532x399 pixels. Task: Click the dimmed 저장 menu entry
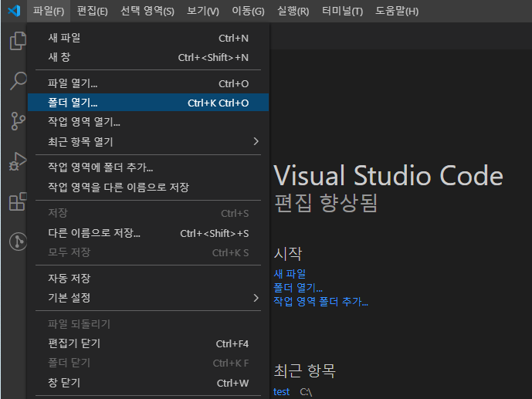(x=148, y=213)
